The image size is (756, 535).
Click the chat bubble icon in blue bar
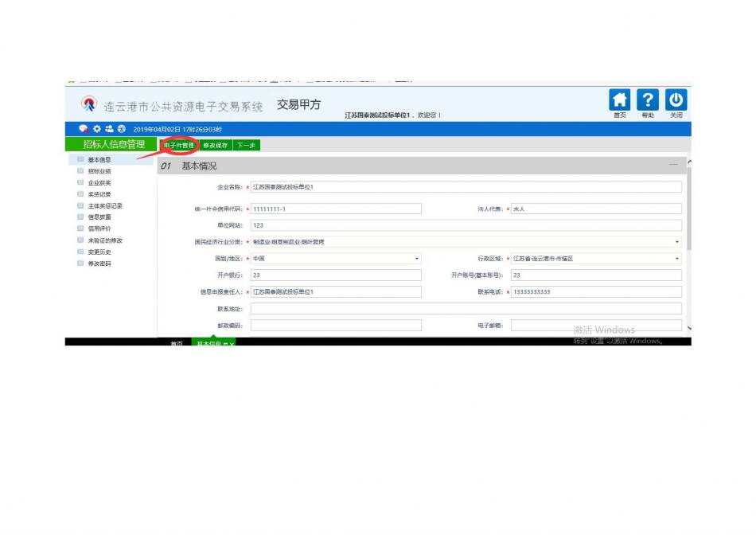(83, 128)
